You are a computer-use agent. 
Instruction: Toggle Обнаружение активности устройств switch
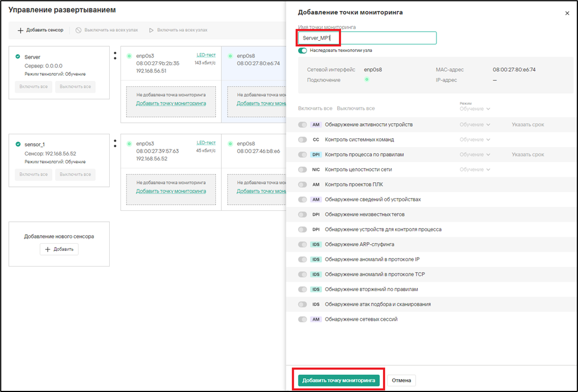coord(302,125)
